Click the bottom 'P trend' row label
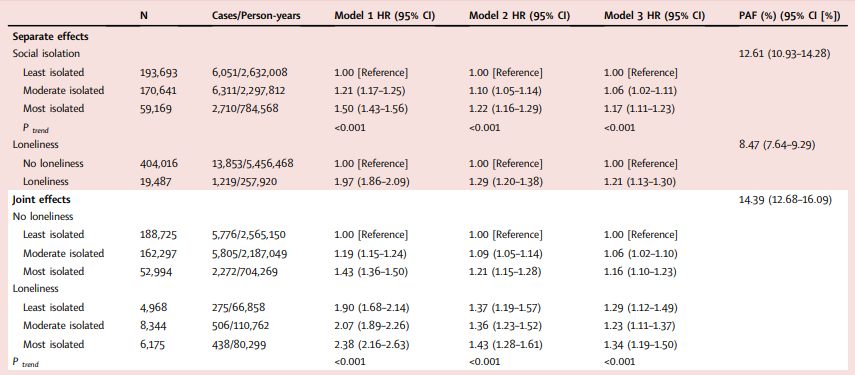The width and height of the screenshot is (855, 375). 26,362
